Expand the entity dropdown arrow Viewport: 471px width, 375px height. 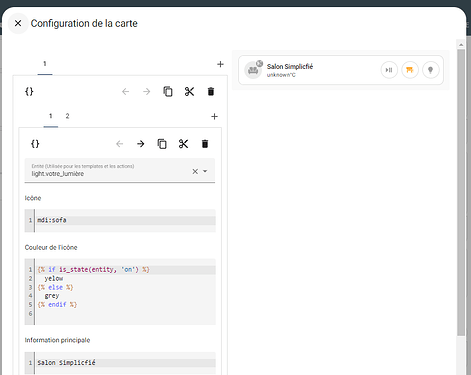pos(205,171)
